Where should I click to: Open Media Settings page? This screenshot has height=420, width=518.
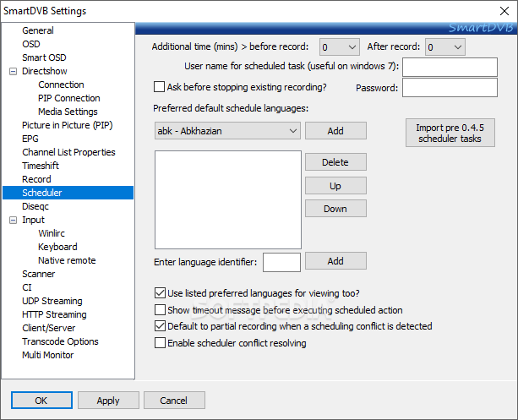point(68,112)
